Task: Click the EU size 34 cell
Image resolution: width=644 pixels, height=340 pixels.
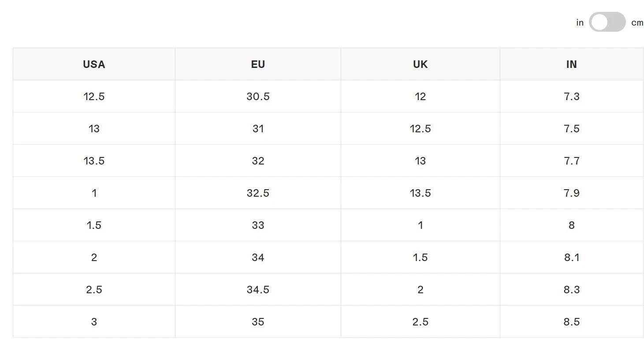Action: coord(258,257)
